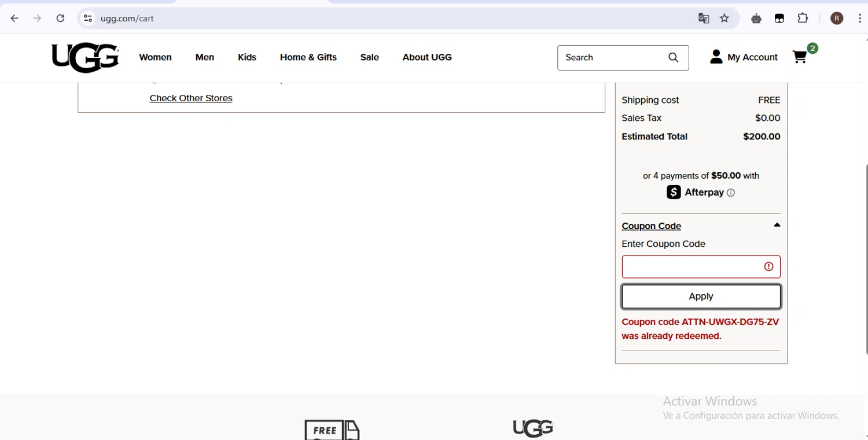
Task: Open the Sale menu
Action: click(369, 57)
